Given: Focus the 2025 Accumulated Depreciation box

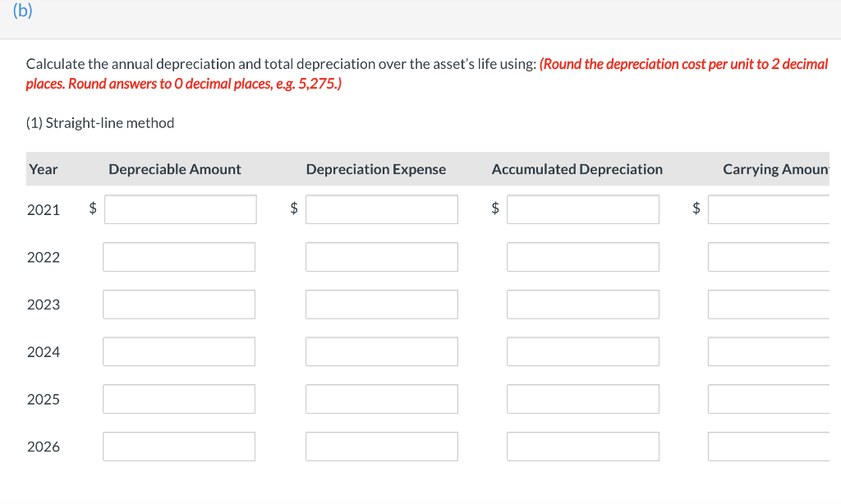Looking at the screenshot, I should click(583, 399).
